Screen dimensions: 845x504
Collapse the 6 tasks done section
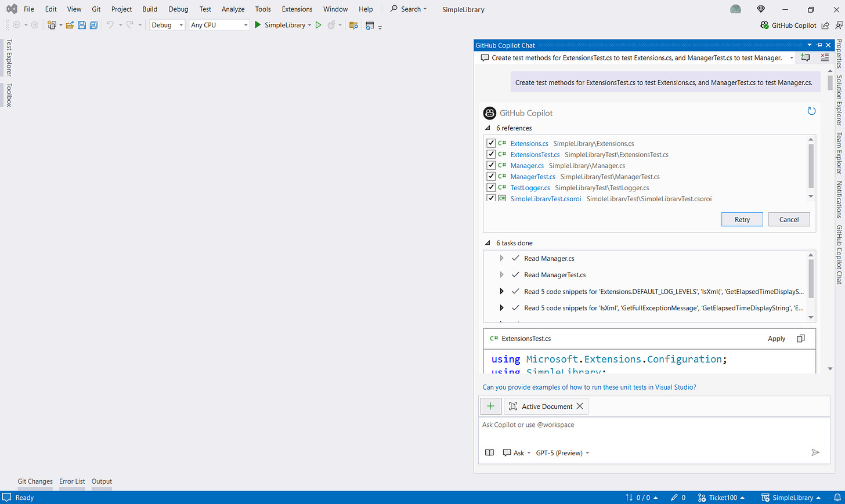click(x=488, y=243)
